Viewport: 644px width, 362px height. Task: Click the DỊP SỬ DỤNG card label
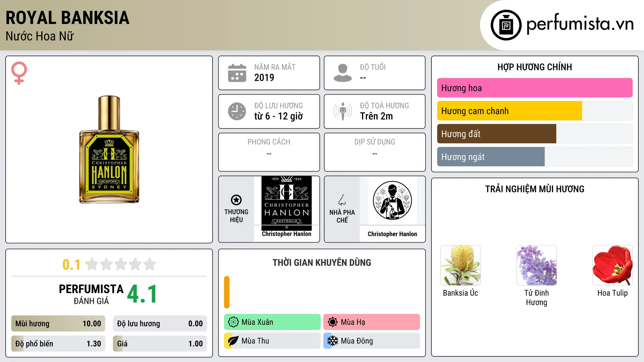coord(375,142)
